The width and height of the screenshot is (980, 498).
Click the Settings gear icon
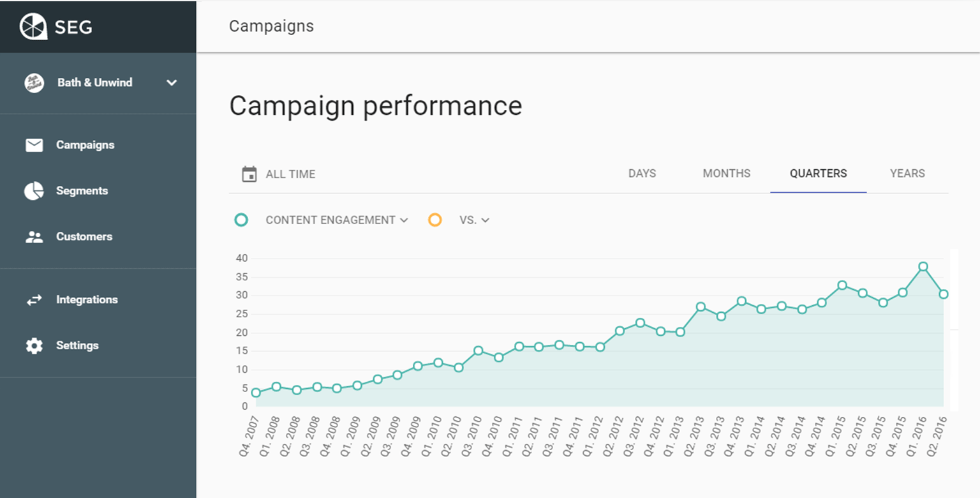[x=34, y=346]
